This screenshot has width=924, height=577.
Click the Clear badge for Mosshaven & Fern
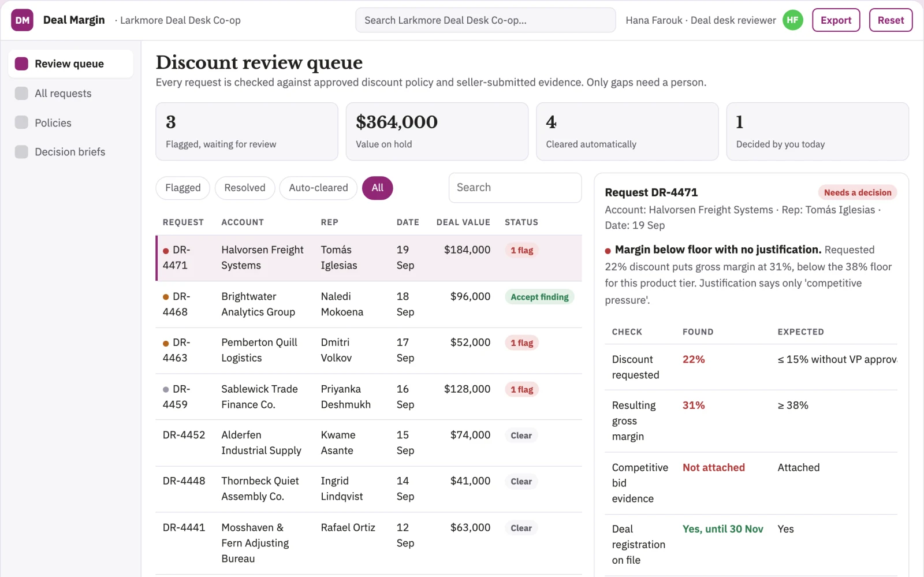click(521, 528)
